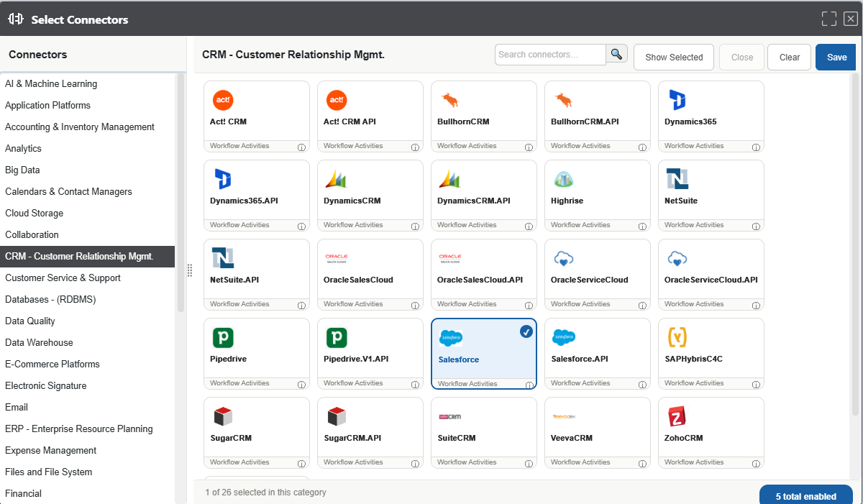Click the search magnifier icon button
This screenshot has width=863, height=504.
(617, 54)
